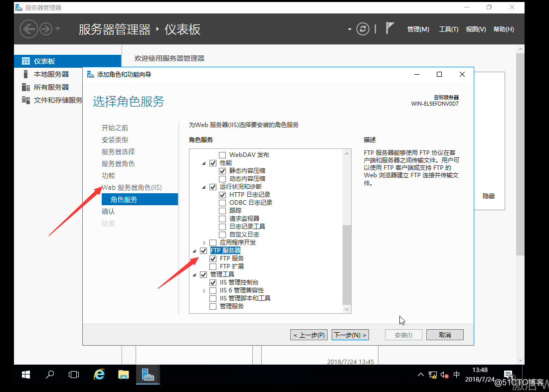Viewport: 549px width, 392px height.
Task: Check 请求监视器 checkbox
Action: click(222, 219)
